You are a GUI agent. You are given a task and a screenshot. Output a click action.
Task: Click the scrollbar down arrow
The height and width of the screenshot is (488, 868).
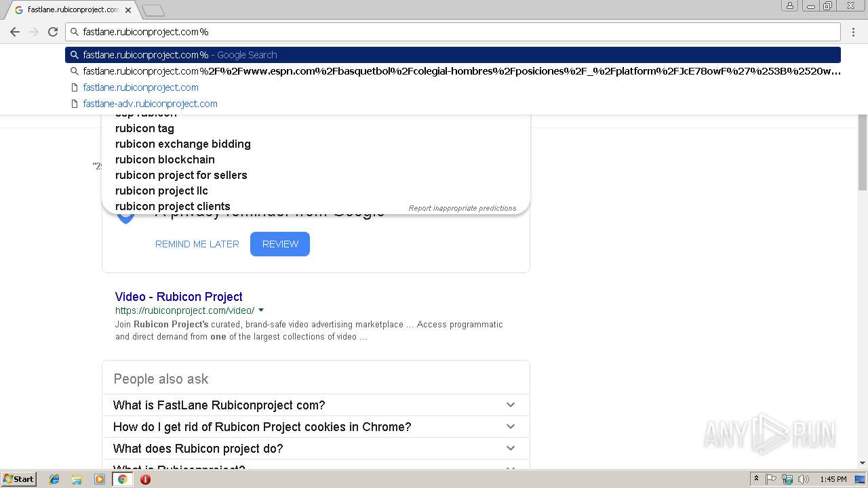click(863, 463)
